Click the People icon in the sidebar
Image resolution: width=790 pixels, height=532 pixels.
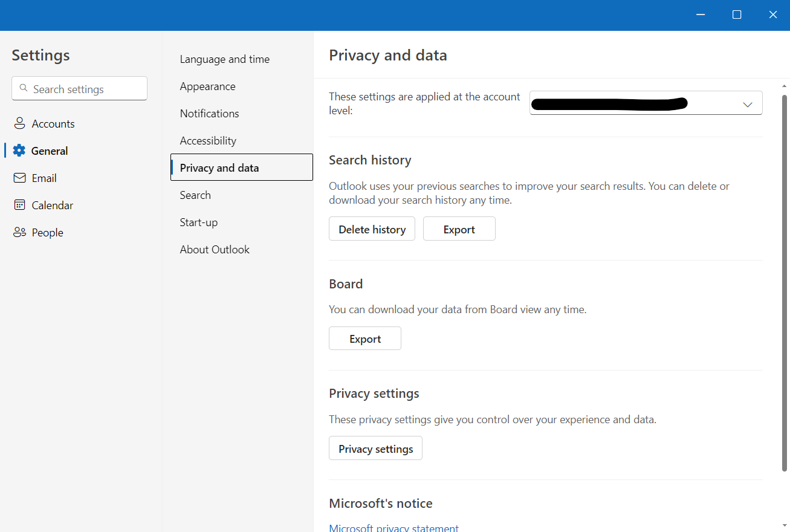point(19,232)
